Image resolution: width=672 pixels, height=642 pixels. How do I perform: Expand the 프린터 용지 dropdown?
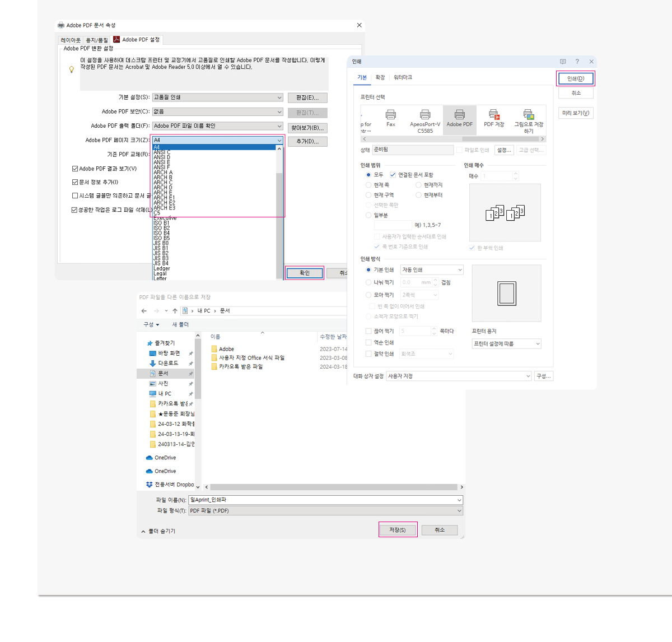[507, 344]
